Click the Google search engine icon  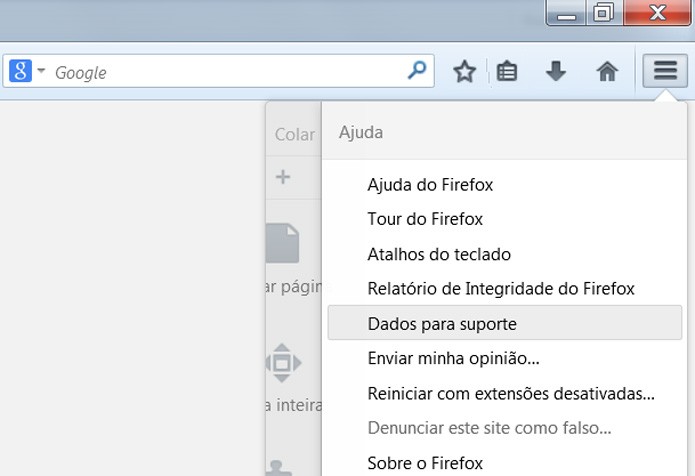click(x=20, y=71)
